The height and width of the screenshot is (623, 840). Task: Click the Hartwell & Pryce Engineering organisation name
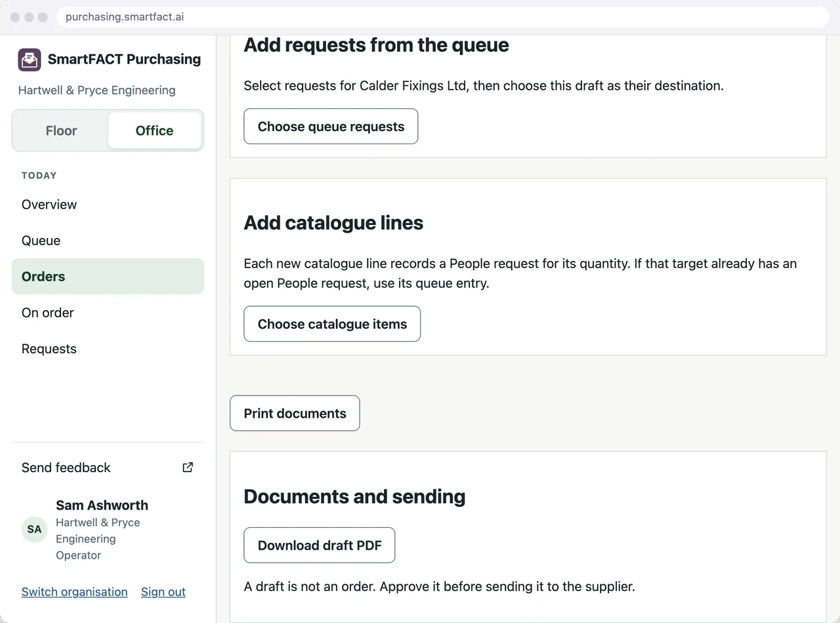[x=97, y=90]
